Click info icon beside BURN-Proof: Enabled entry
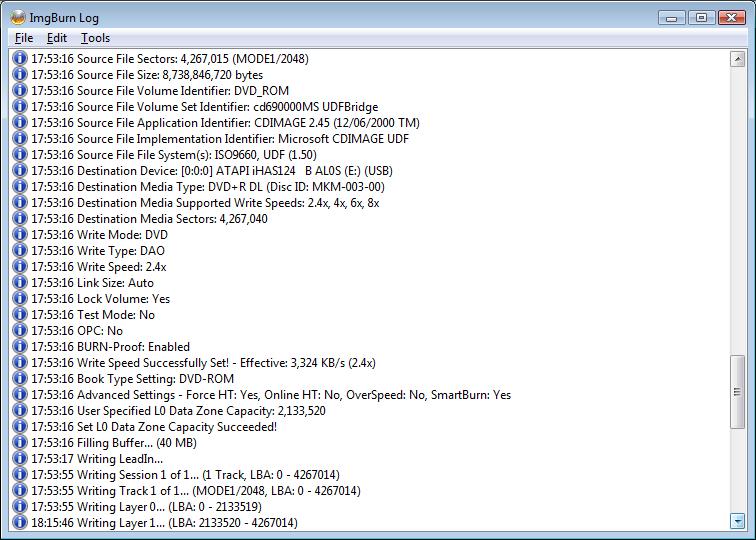The height and width of the screenshot is (540, 756). (x=19, y=347)
